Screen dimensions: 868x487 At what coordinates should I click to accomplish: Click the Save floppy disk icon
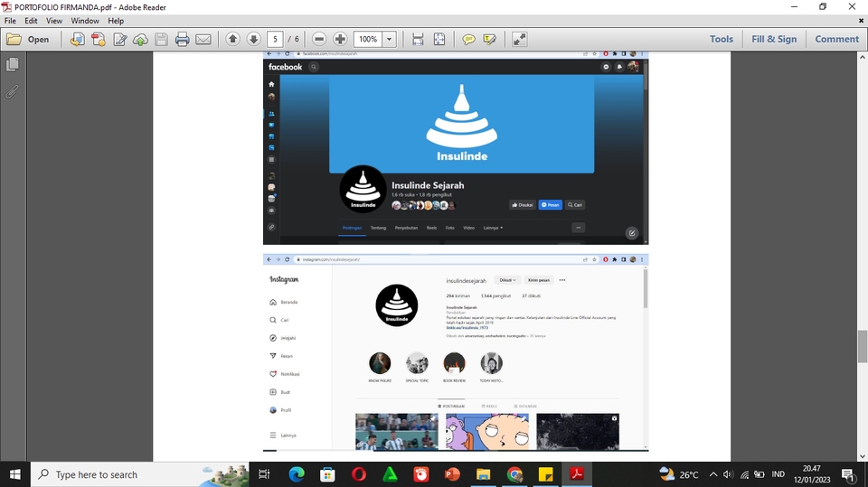161,39
